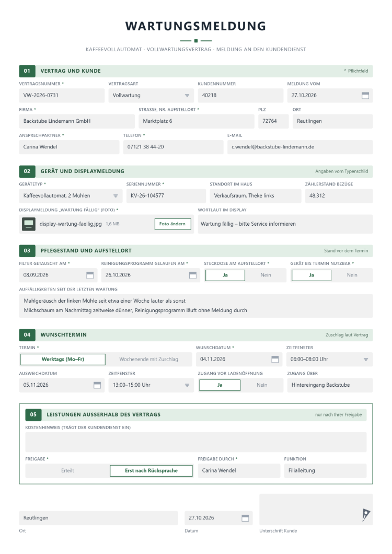The width and height of the screenshot is (392, 554).
Task: Click the Auffälligkeiten text area
Action: click(x=196, y=306)
